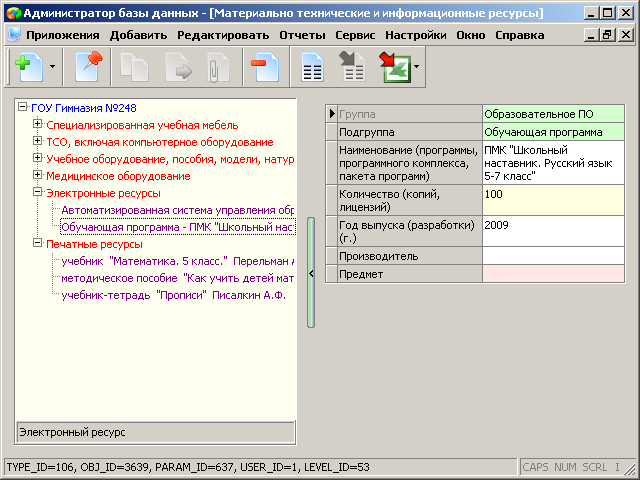Image resolution: width=640 pixels, height=480 pixels.
Task: Click the pinned note toolbar icon
Action: (88, 67)
